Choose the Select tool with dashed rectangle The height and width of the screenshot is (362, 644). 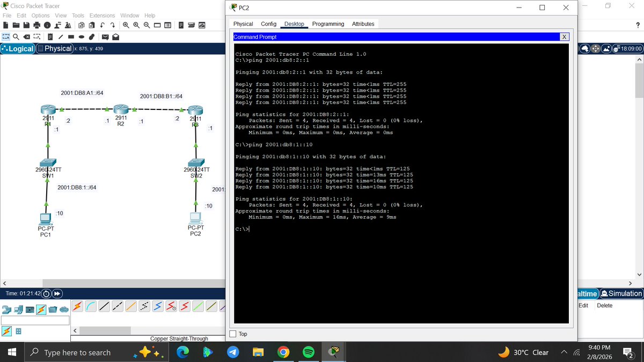(x=6, y=37)
